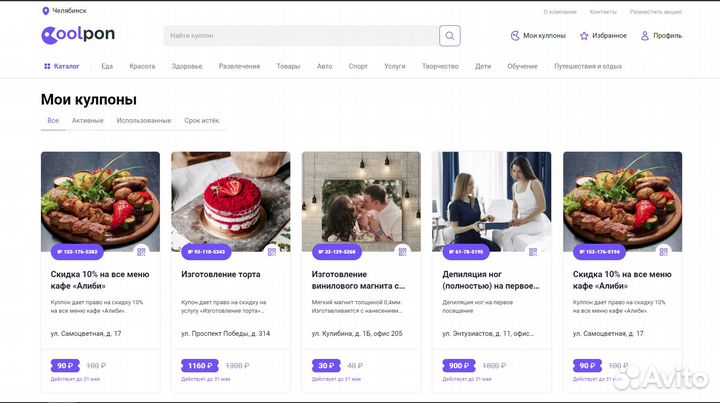Click the location pin next to Челябинск

click(45, 11)
